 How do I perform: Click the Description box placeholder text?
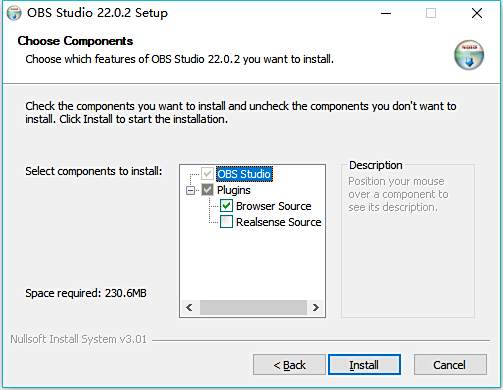coord(398,194)
